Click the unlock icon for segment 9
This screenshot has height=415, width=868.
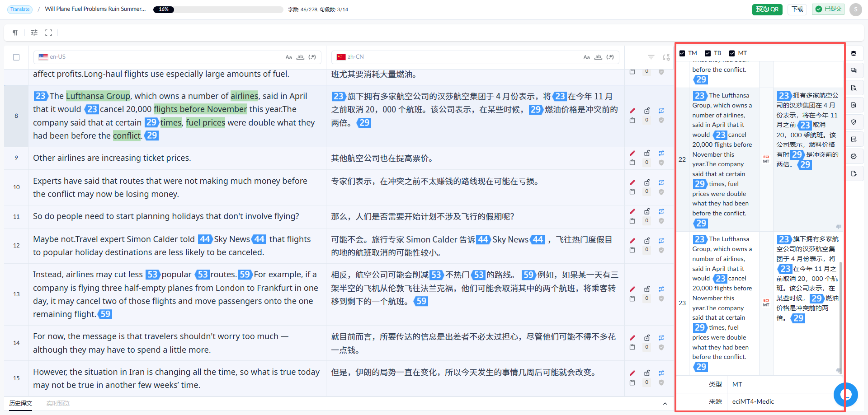(647, 153)
